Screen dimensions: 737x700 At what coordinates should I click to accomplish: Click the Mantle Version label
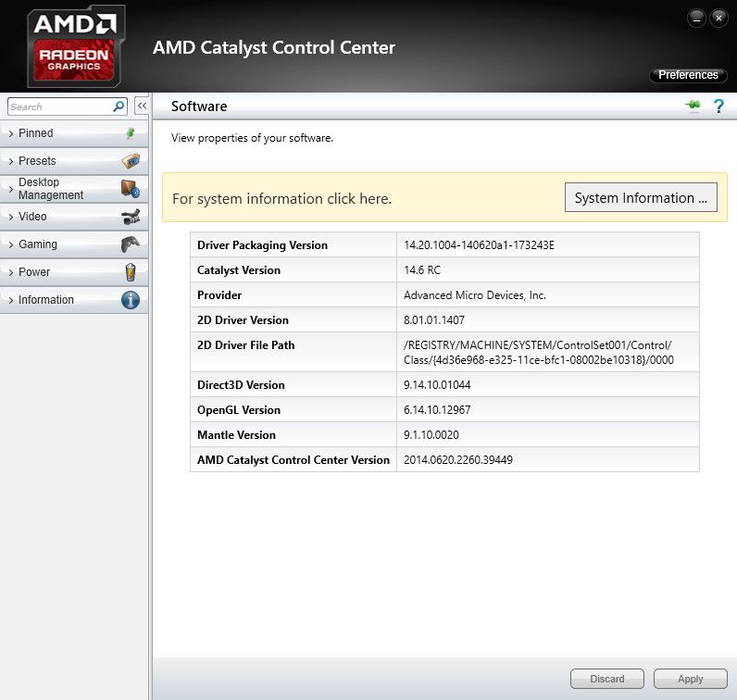[x=236, y=435]
